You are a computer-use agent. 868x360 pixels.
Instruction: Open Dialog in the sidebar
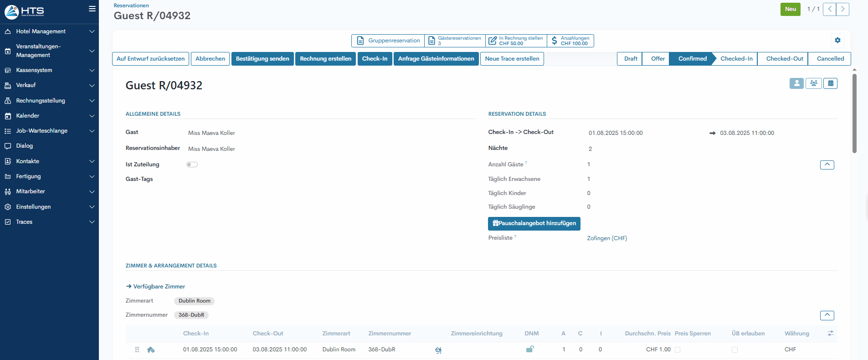(25, 146)
